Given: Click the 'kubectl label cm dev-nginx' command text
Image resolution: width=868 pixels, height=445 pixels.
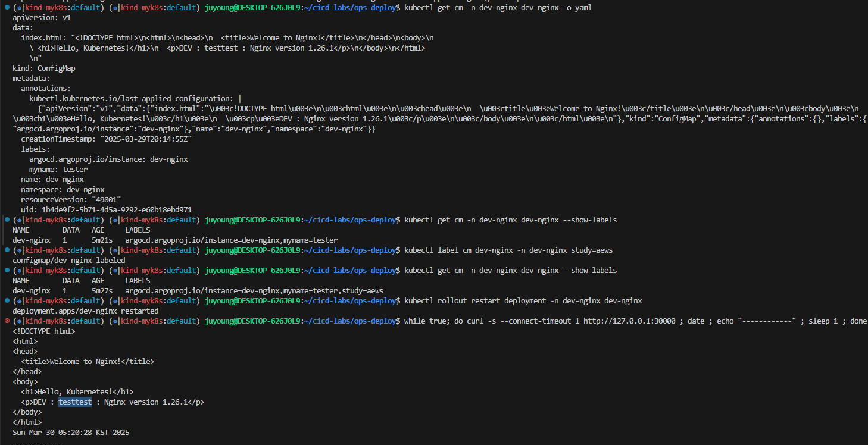Looking at the screenshot, I should pyautogui.click(x=508, y=250).
